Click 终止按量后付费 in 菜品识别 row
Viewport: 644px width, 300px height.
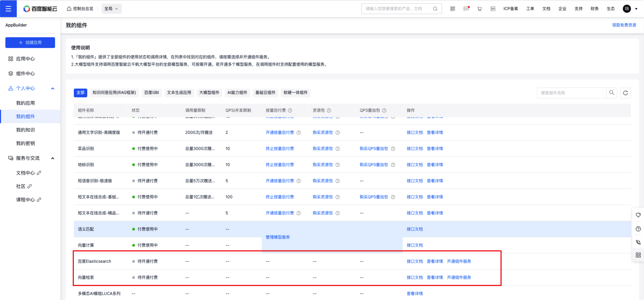point(280,148)
